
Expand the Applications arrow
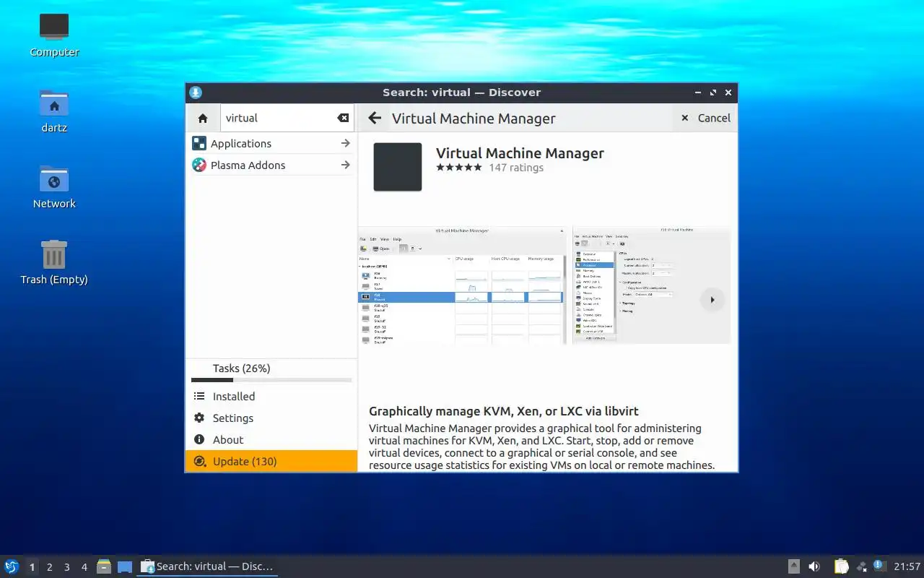pos(346,143)
